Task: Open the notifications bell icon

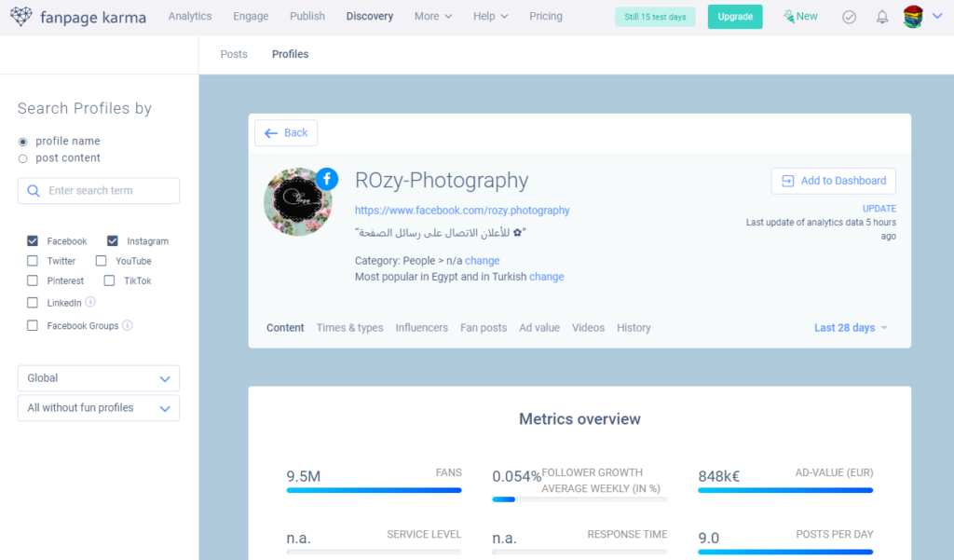Action: click(x=881, y=17)
